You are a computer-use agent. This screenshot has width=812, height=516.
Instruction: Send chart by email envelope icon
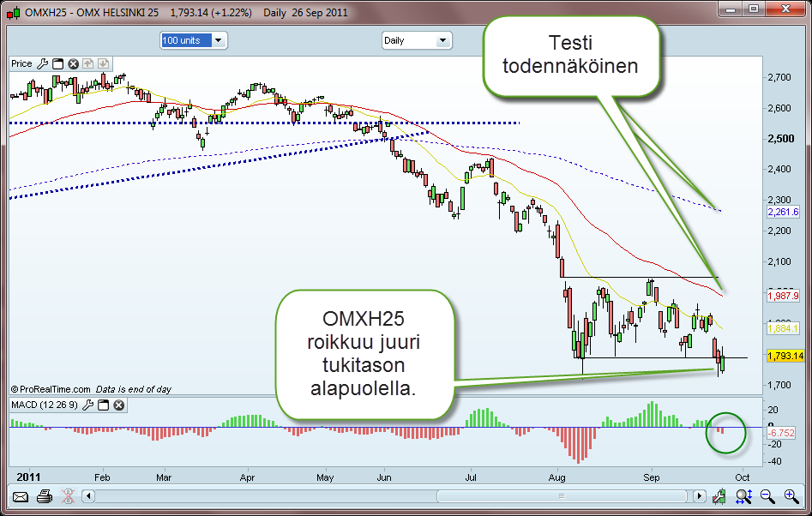21,497
